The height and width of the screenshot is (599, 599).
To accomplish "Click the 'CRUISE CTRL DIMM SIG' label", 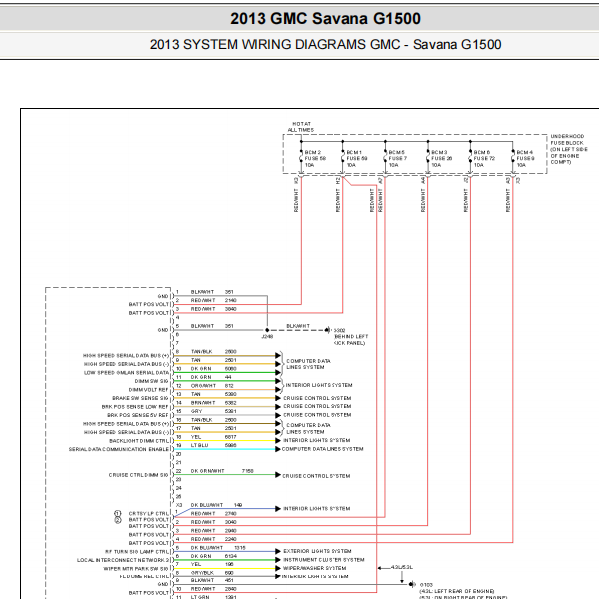I will tap(138, 475).
